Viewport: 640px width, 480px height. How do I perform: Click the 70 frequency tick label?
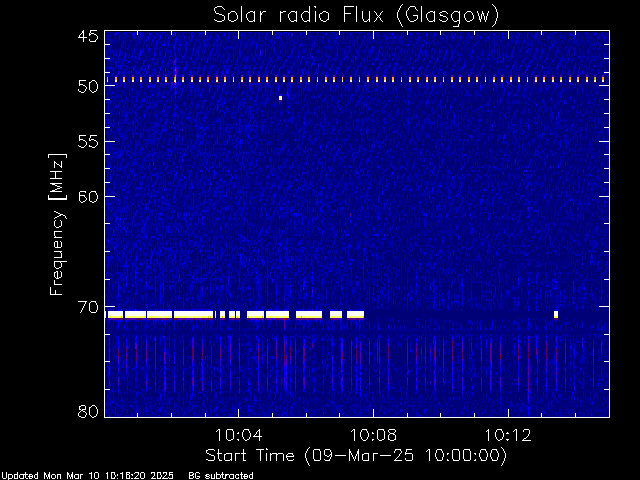click(88, 307)
